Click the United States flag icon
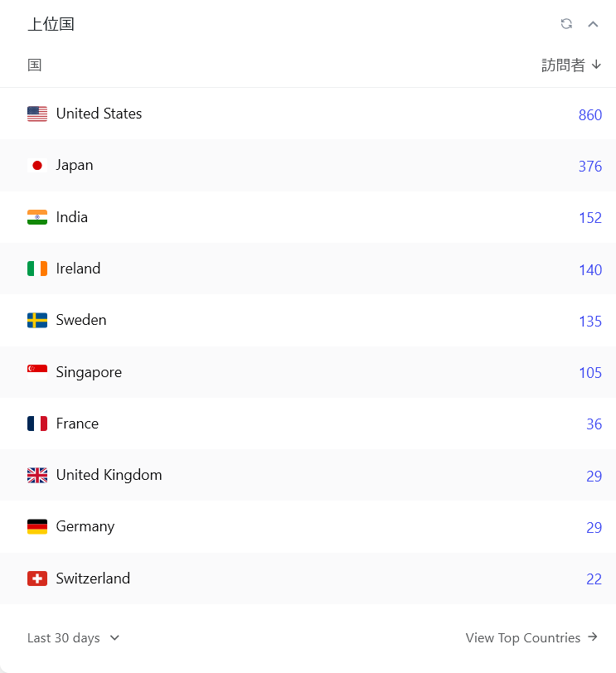Image resolution: width=616 pixels, height=673 pixels. (x=37, y=114)
